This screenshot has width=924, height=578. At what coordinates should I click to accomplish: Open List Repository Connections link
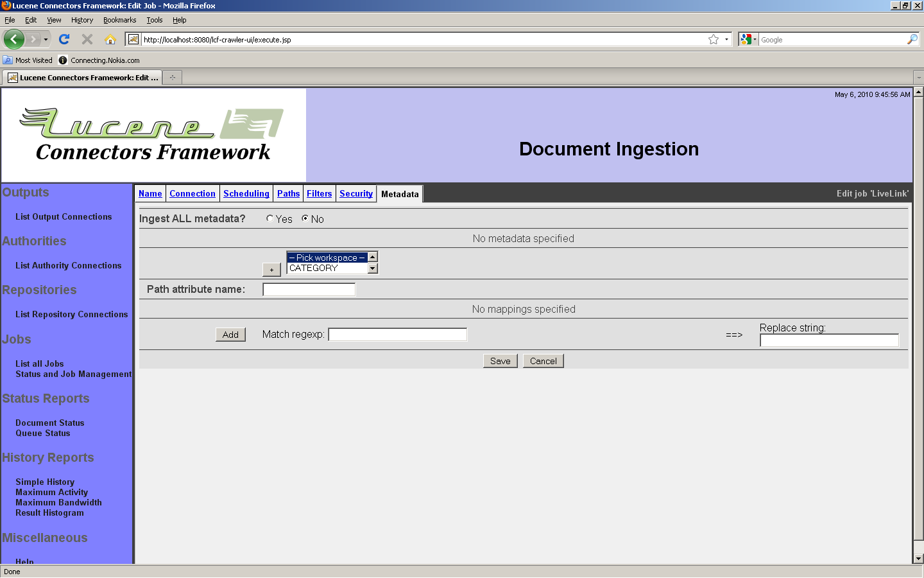point(71,314)
